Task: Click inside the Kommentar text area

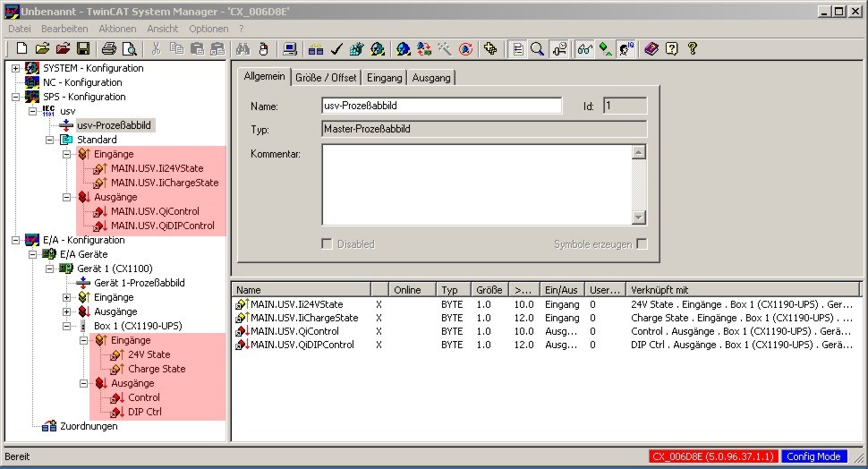Action: (x=477, y=185)
